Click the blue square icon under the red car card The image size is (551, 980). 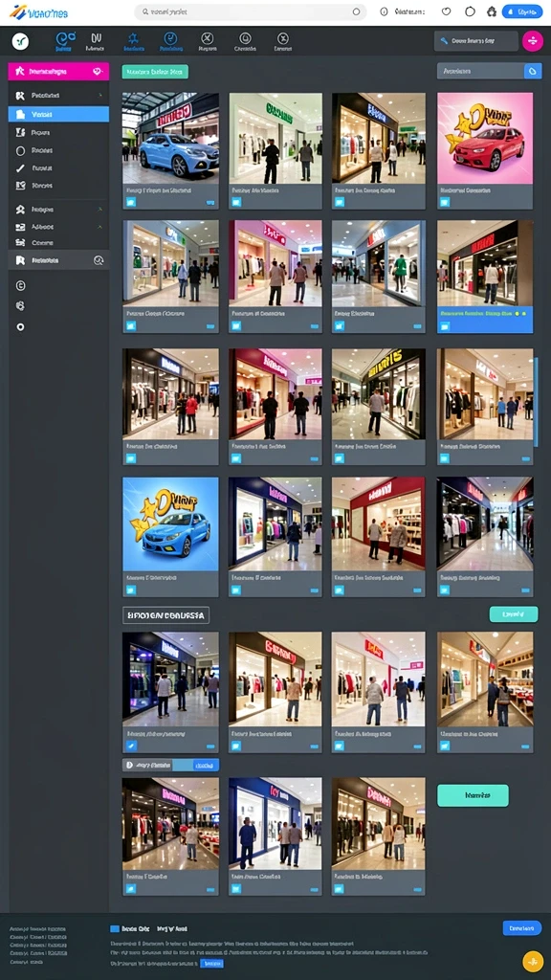tap(444, 202)
